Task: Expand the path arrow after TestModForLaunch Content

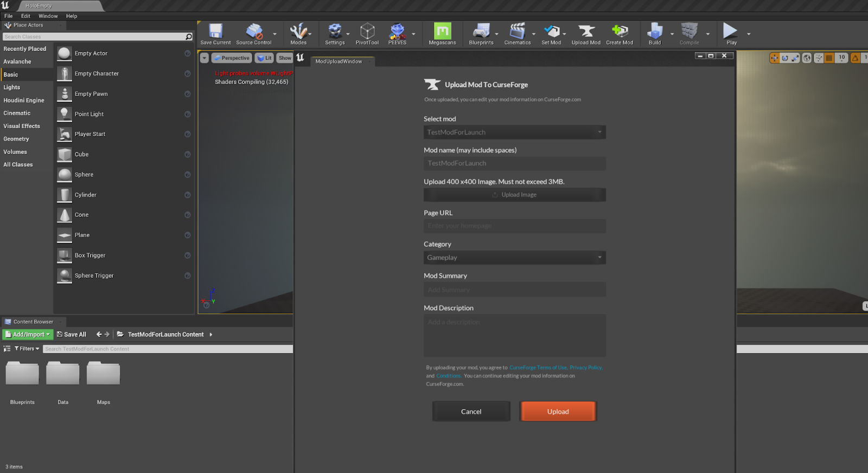Action: tap(211, 335)
